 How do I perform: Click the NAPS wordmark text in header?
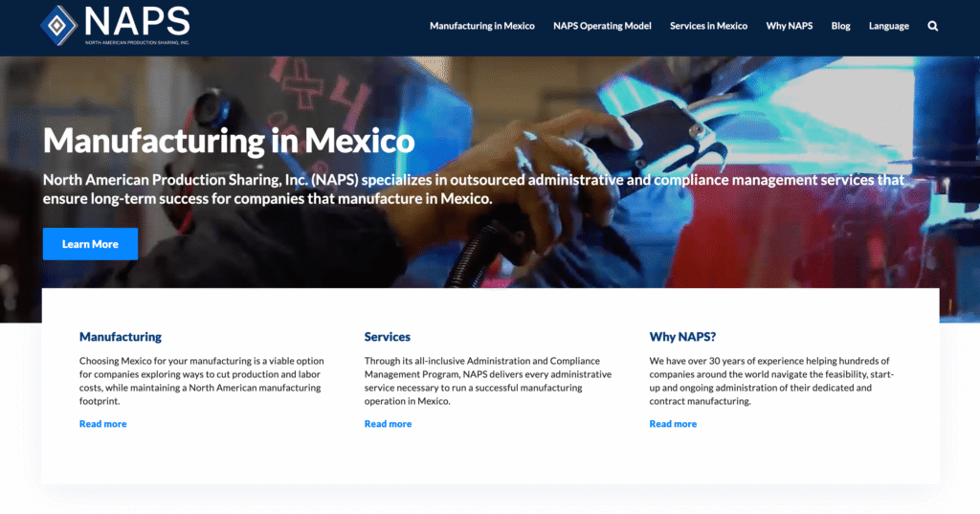(137, 21)
